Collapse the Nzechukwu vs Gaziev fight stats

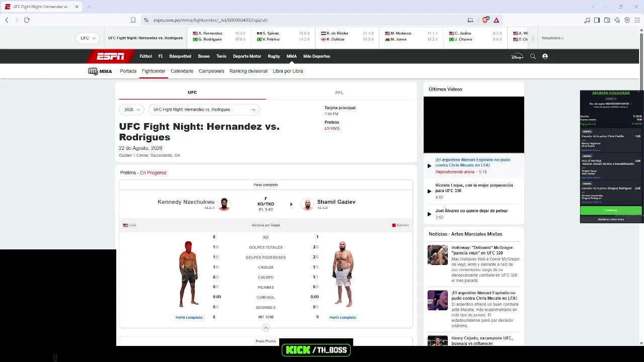pos(266,328)
